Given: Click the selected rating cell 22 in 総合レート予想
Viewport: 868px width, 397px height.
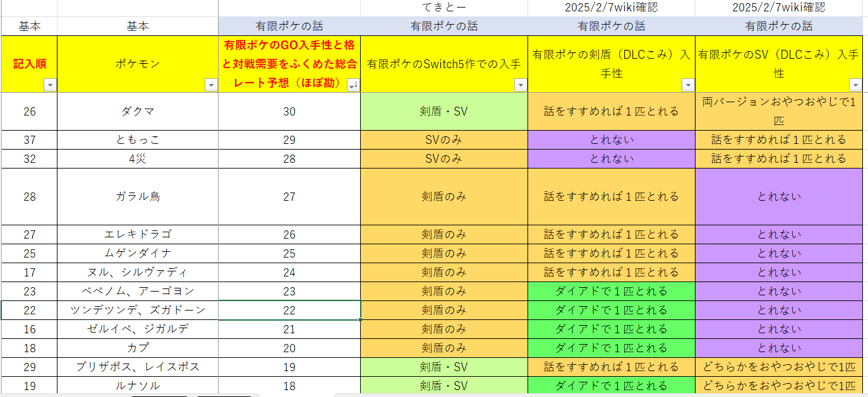Looking at the screenshot, I should (289, 311).
